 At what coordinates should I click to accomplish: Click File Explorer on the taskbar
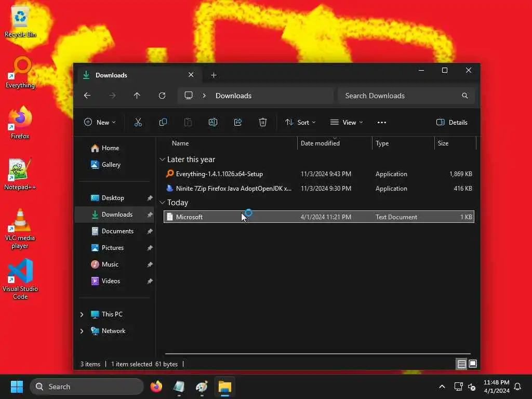tap(224, 387)
